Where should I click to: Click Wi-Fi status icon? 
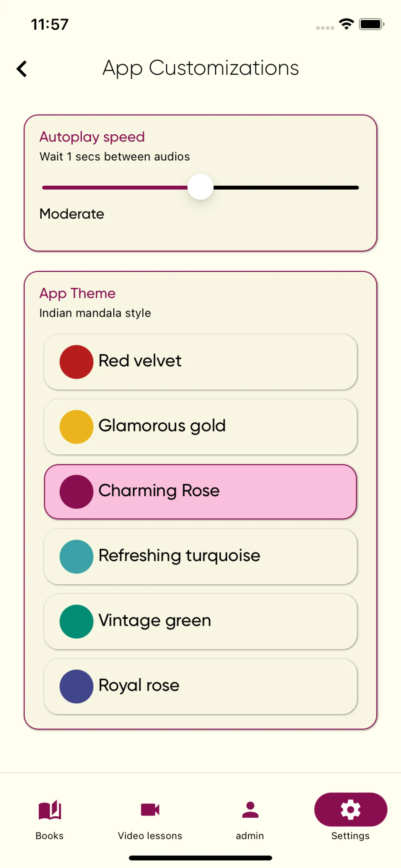coord(346,24)
